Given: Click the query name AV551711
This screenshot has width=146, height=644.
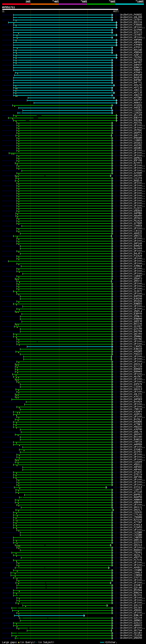Looking at the screenshot, I should tap(8, 8).
